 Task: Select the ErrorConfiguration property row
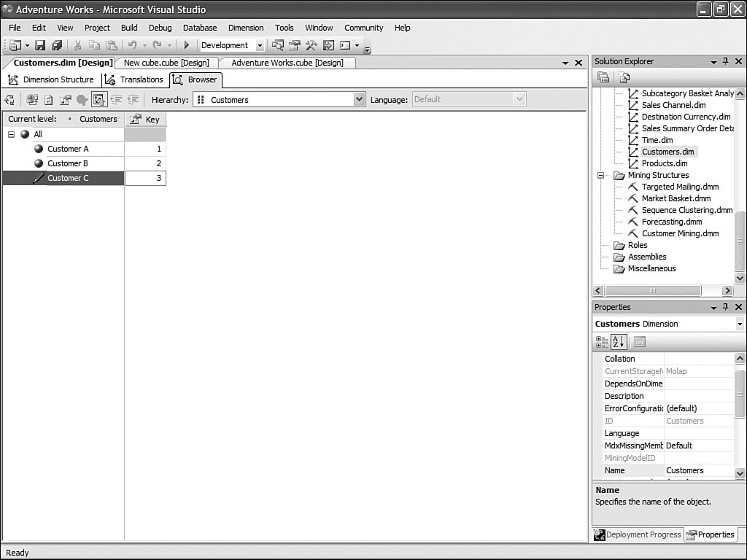click(x=668, y=408)
